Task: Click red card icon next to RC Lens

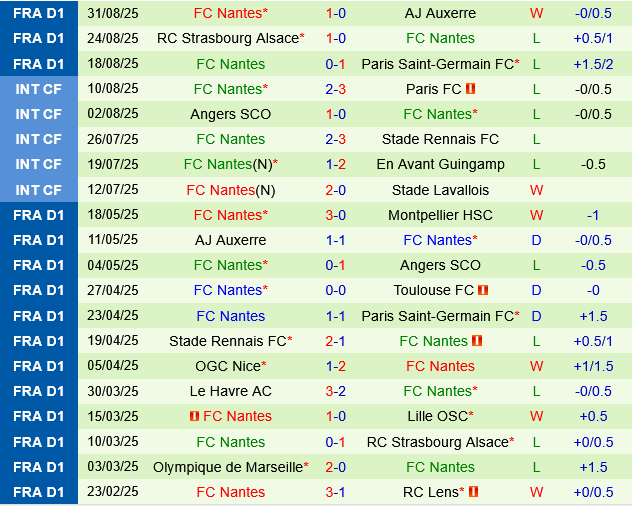Action: coord(473,492)
